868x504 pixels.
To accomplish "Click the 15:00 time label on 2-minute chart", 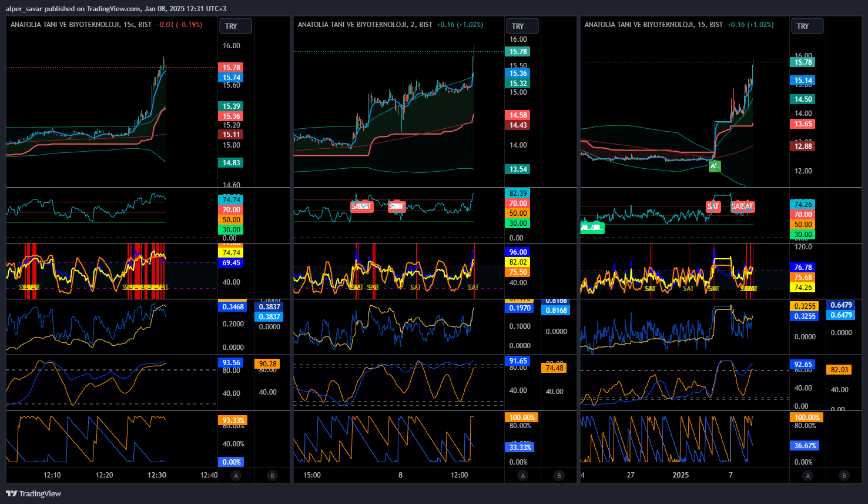I will pyautogui.click(x=312, y=475).
